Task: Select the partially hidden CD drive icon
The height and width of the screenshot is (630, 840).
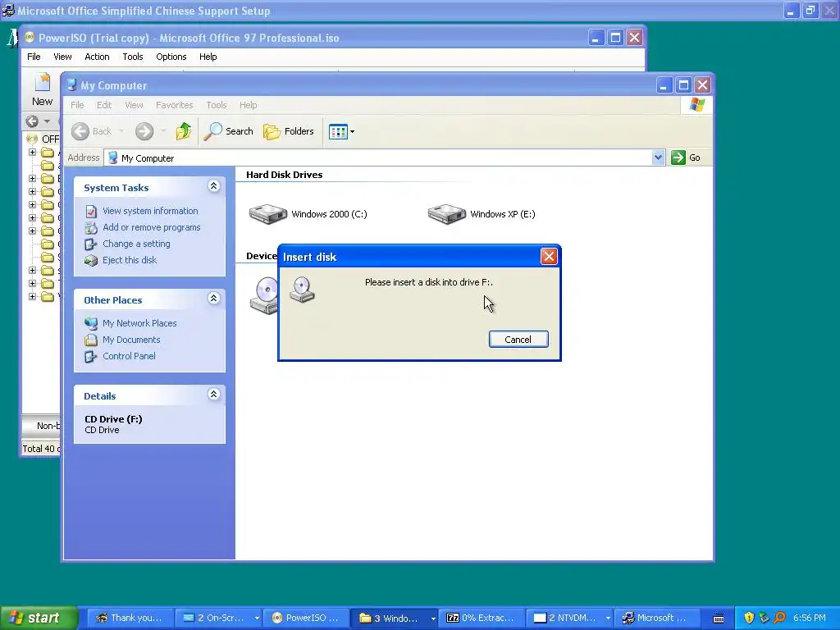Action: 263,294
